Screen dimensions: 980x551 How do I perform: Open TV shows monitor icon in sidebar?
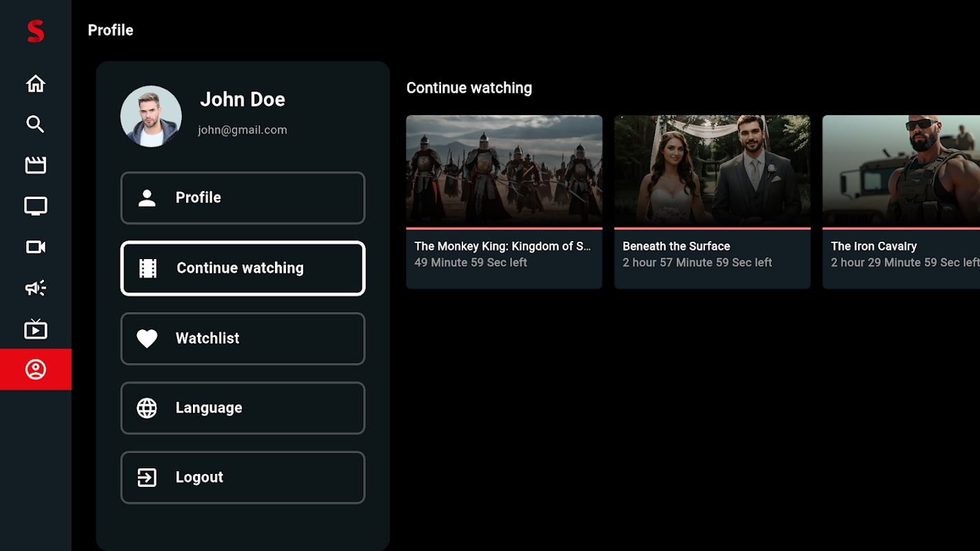click(36, 206)
